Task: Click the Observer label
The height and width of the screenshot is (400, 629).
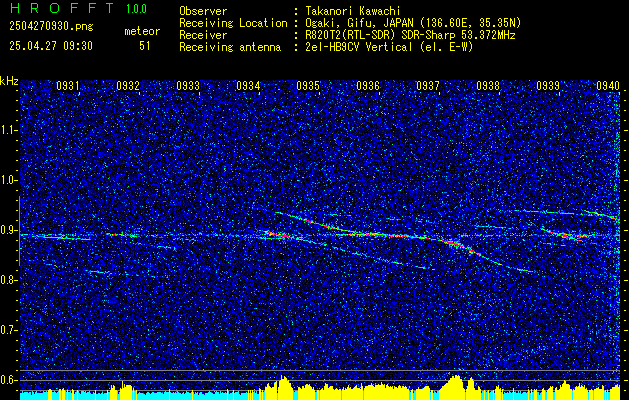Action: pos(203,11)
